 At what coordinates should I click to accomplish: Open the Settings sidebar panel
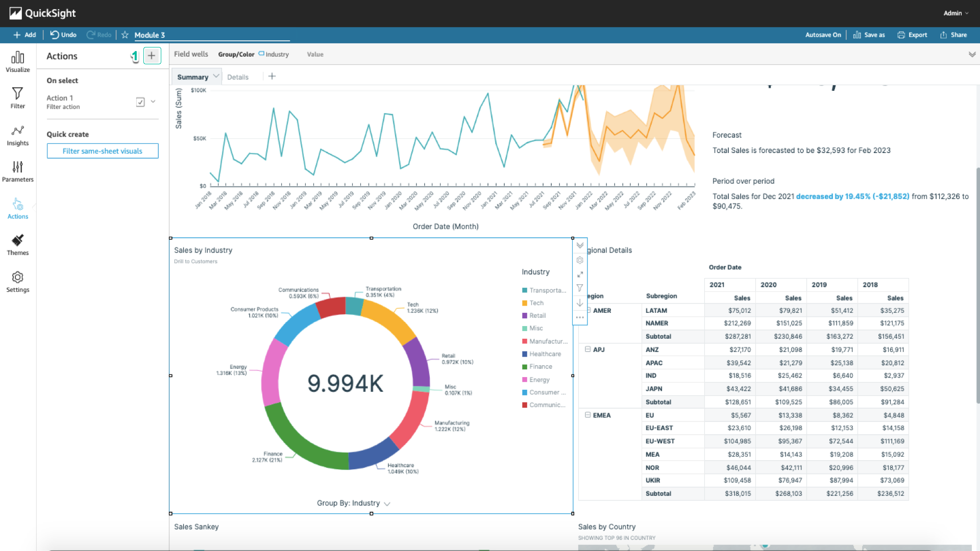(18, 282)
